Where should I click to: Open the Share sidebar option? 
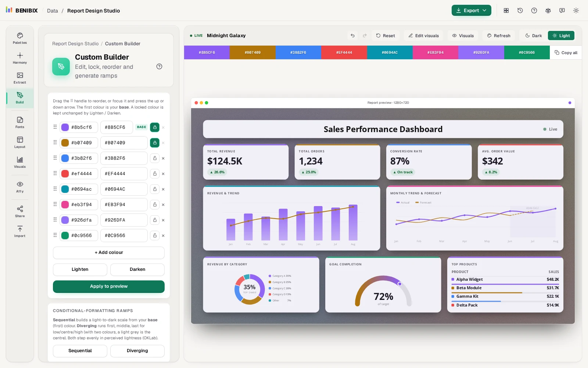click(x=20, y=212)
